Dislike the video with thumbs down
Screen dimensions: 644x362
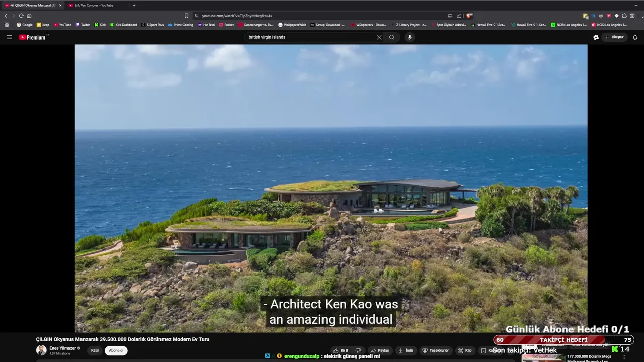358,350
